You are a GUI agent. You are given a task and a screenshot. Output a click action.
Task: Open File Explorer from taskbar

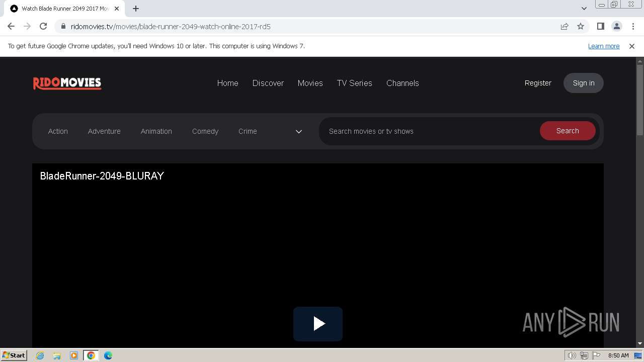pos(57,355)
